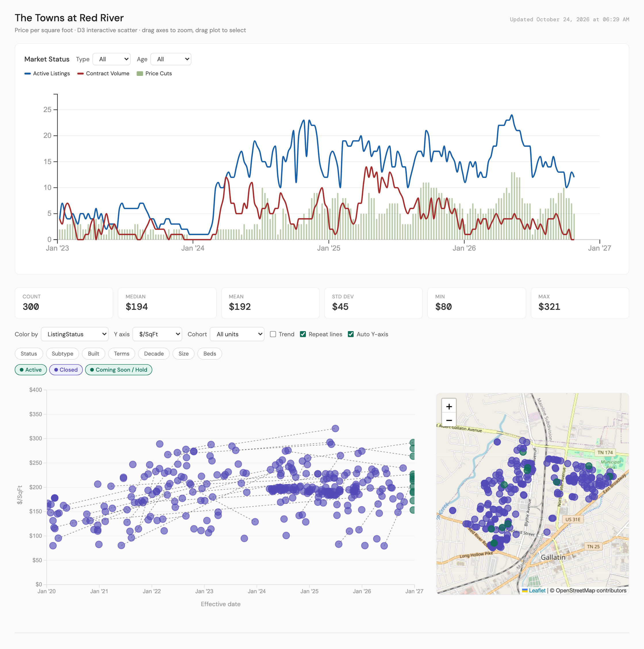Toggle the Coming Soon / Hold chip
This screenshot has height=649, width=644.
point(118,370)
